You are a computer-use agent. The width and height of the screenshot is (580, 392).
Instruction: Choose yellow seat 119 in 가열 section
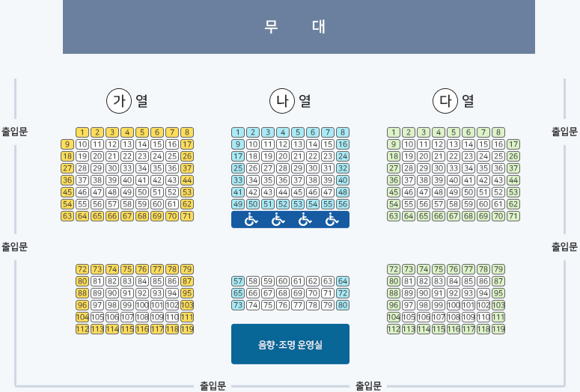coord(187,329)
